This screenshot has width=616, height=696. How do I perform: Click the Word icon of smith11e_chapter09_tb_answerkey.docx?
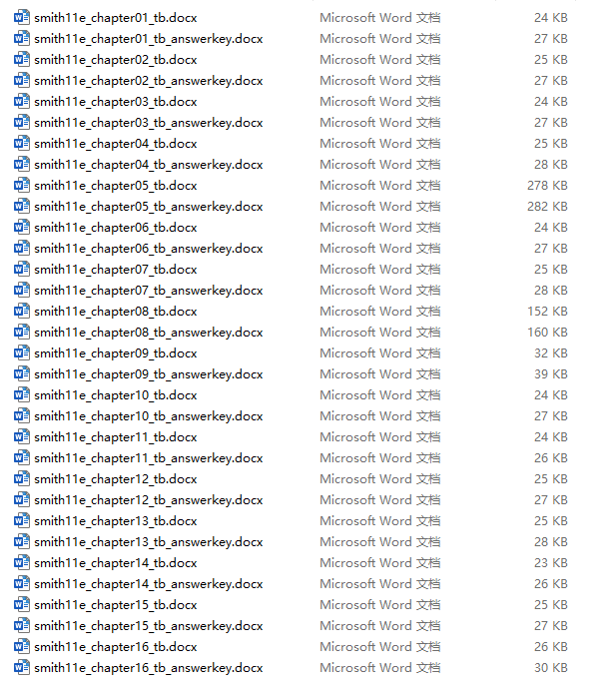pyautogui.click(x=22, y=373)
